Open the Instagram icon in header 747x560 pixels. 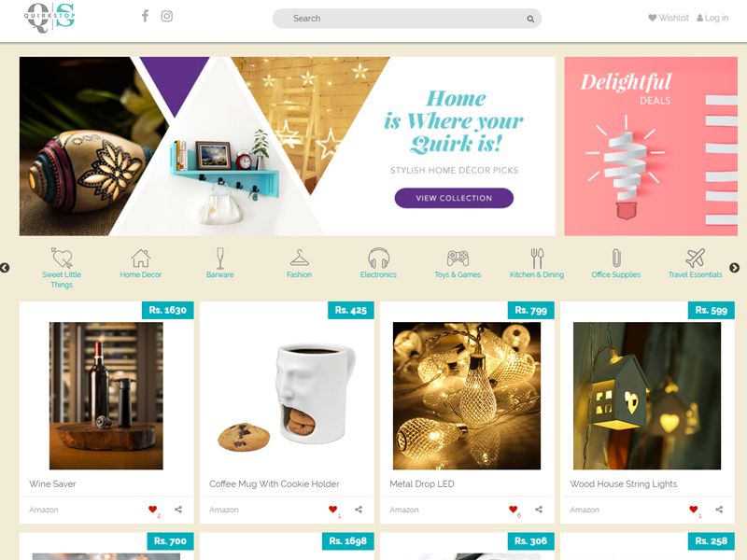[167, 16]
